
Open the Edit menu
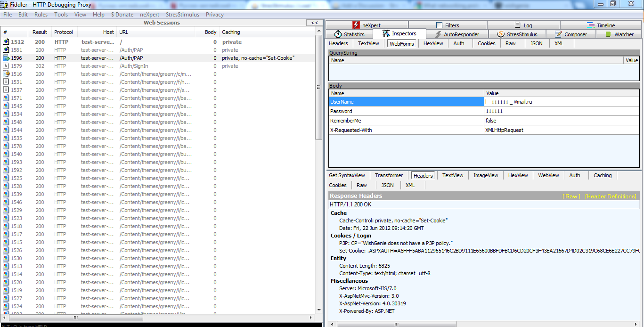click(23, 15)
